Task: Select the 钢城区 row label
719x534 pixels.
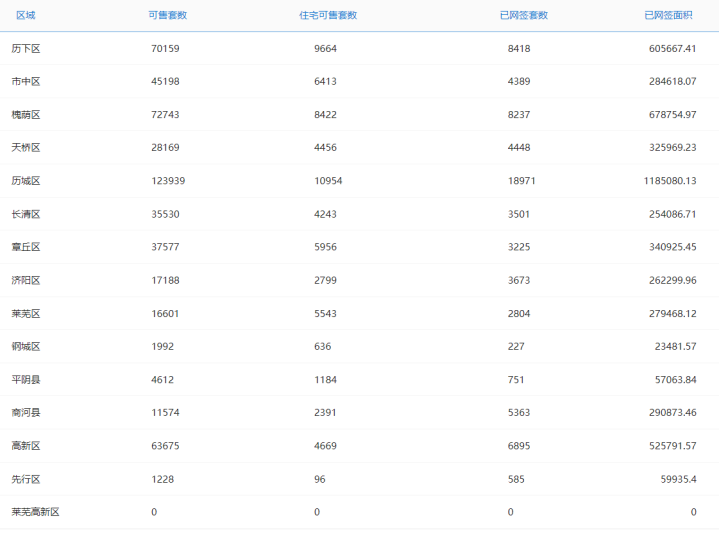Action: tap(26, 347)
